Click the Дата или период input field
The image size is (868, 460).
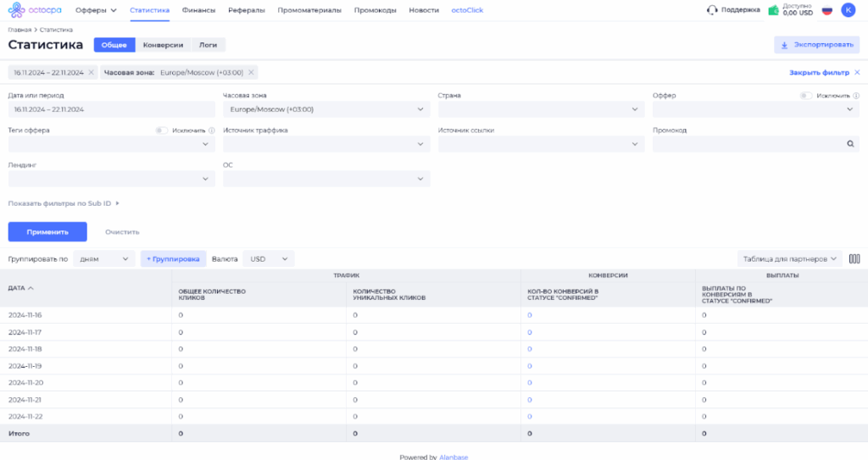(x=111, y=109)
